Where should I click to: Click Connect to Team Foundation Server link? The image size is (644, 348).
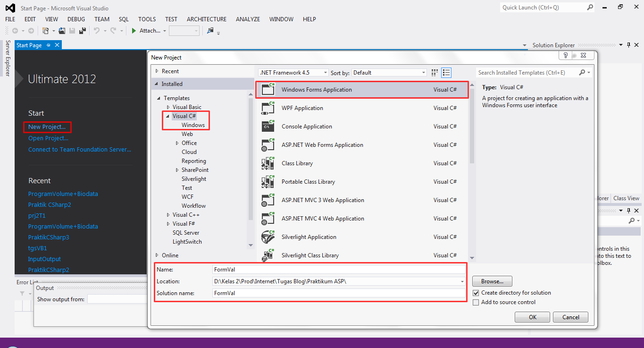pos(80,150)
